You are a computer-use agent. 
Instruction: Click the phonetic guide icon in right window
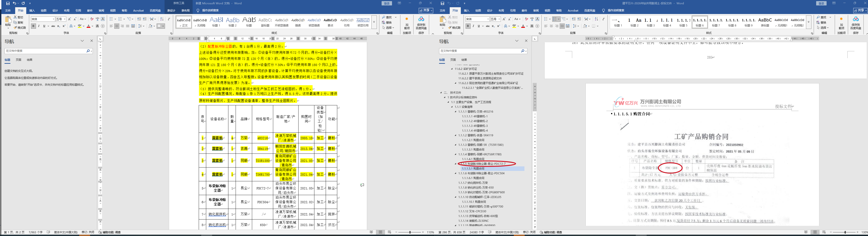[532, 19]
